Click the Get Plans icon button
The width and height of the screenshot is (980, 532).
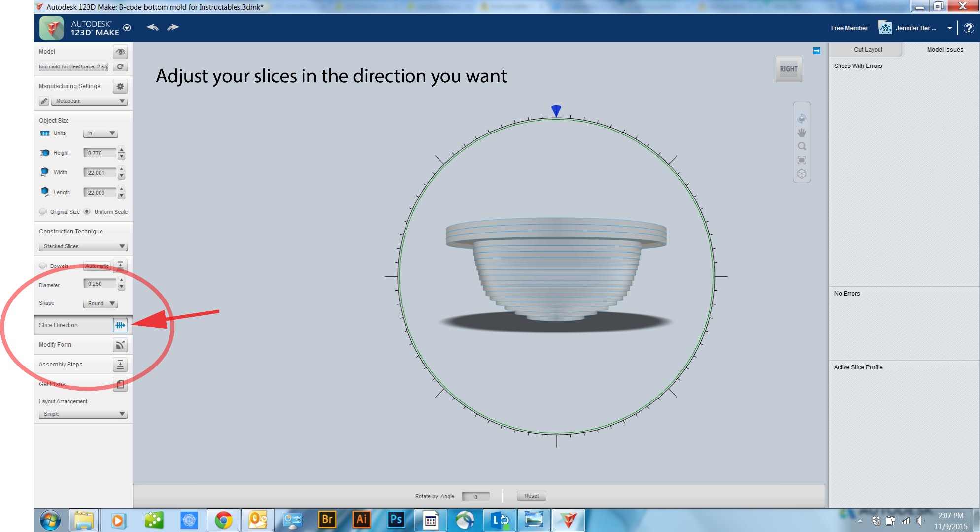121,385
